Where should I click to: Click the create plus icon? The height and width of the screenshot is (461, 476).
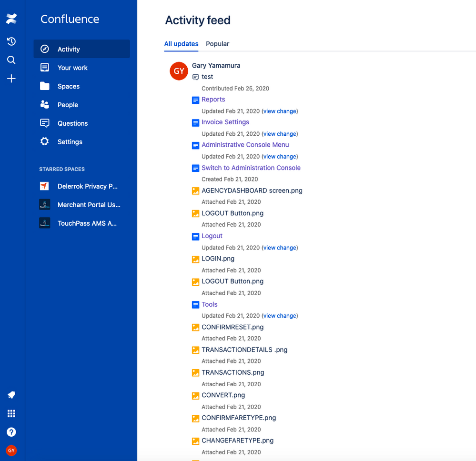[x=11, y=79]
